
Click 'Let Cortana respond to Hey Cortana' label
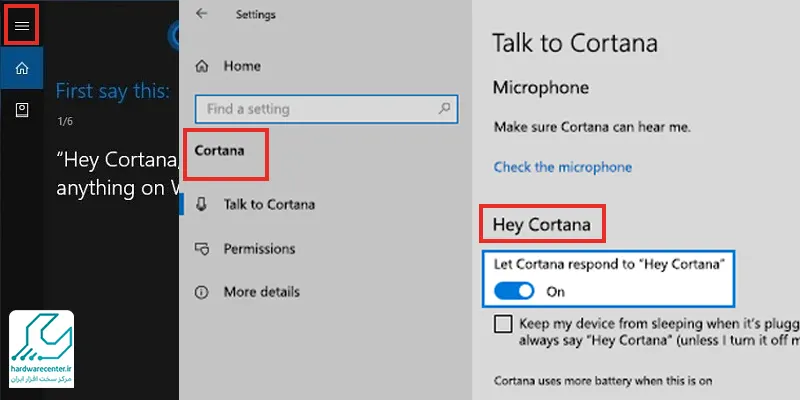click(609, 264)
